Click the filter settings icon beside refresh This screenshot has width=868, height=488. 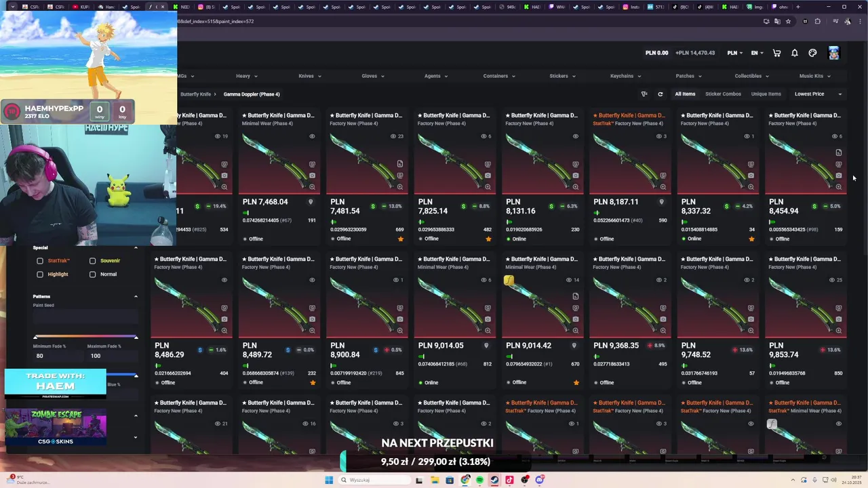click(644, 94)
